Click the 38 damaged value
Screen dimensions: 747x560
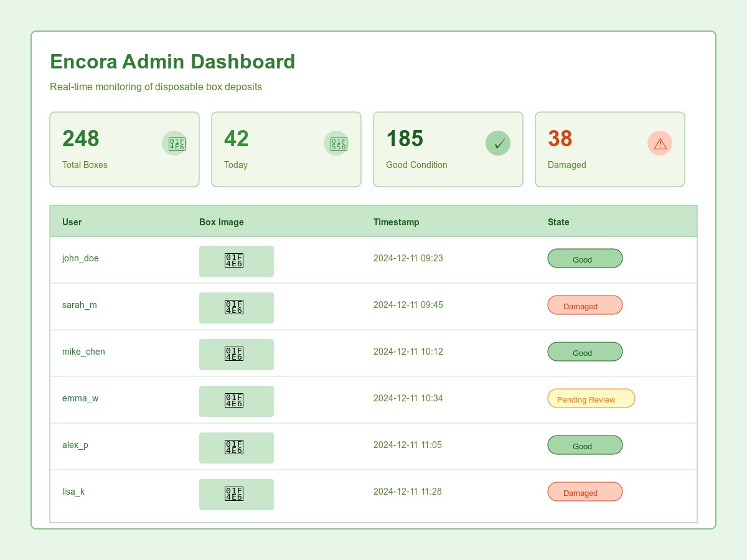click(x=560, y=139)
